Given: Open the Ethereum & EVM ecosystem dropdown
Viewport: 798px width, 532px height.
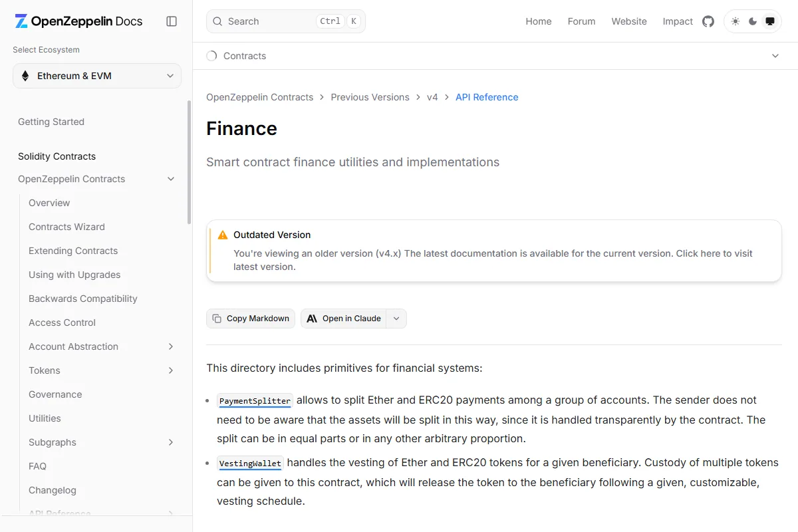Looking at the screenshot, I should (x=97, y=76).
